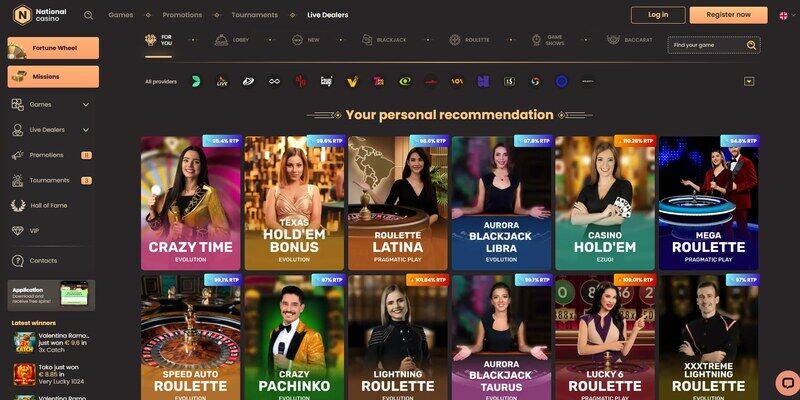Screen dimensions: 800x400
Task: Open the Casino Hold'em game card
Action: pyautogui.click(x=605, y=203)
